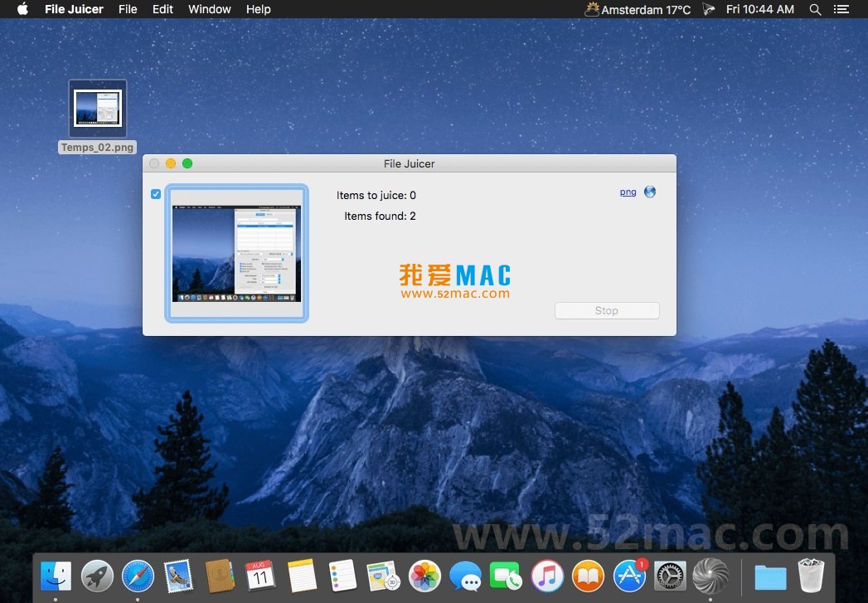Open the yellow Notes icon in the Dock

click(302, 576)
